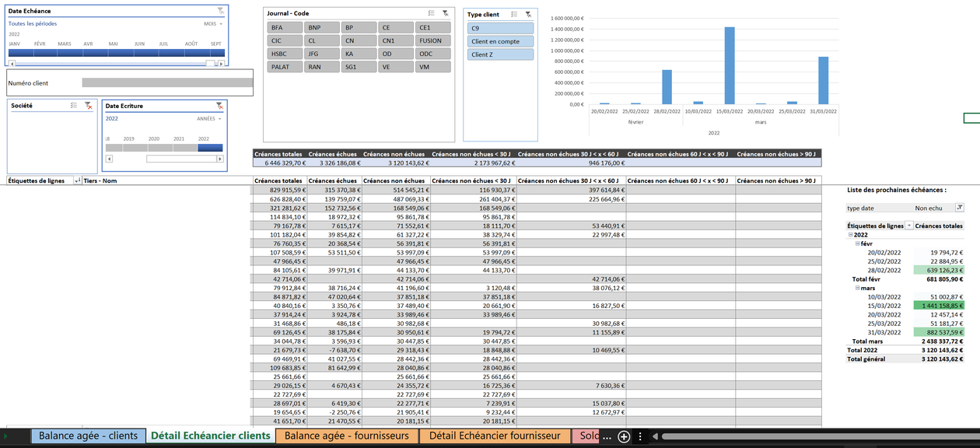Select the 2019 bar in Date Ecriture timeline
This screenshot has width=980, height=448.
(x=135, y=148)
